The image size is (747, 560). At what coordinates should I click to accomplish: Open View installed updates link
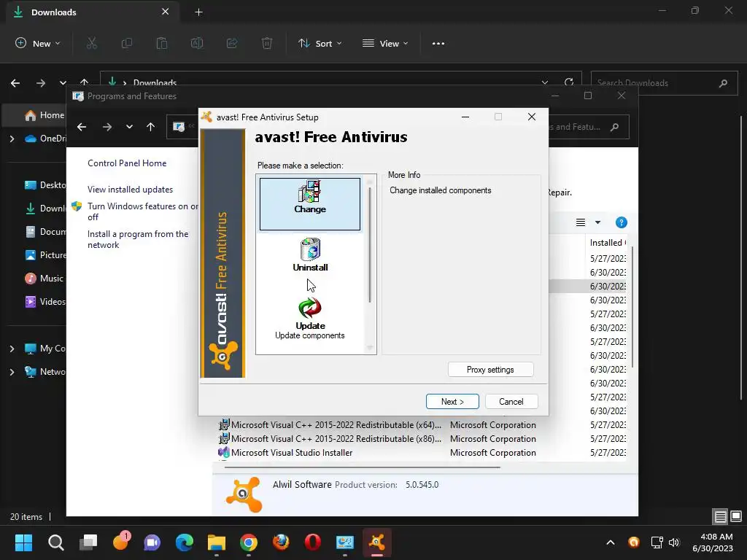click(x=130, y=190)
